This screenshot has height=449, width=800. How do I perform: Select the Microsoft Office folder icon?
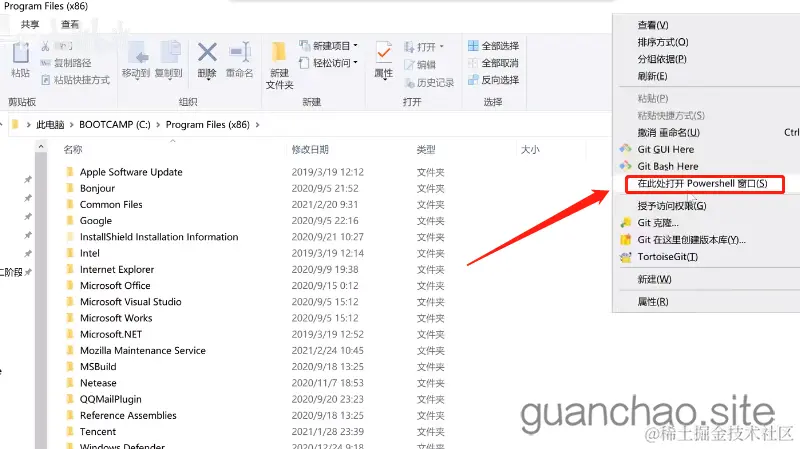click(x=70, y=285)
